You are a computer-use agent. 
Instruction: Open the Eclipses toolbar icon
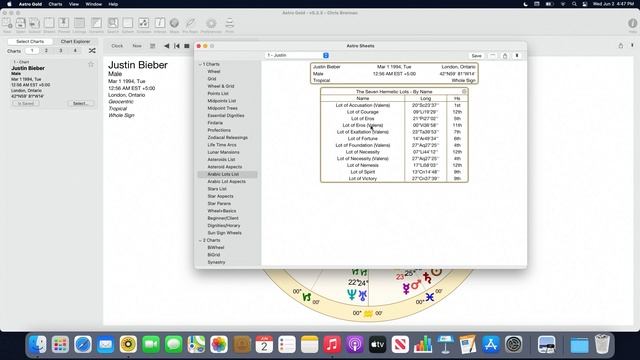click(144, 24)
